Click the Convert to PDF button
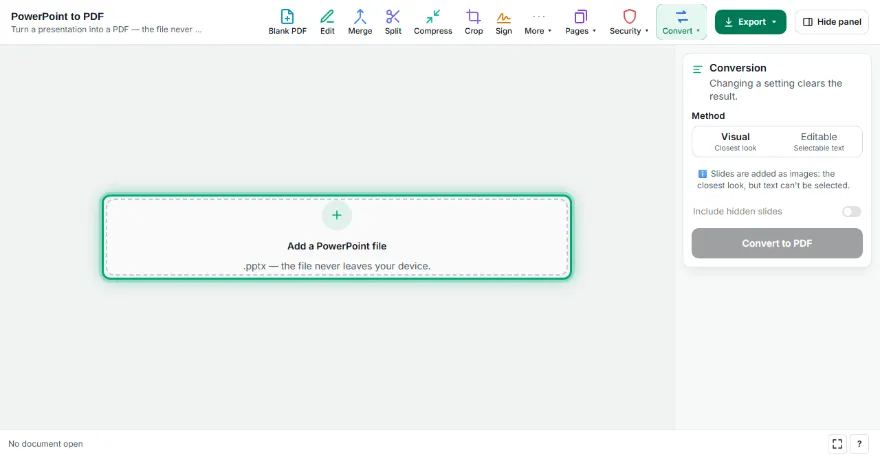This screenshot has width=880, height=457. point(777,243)
